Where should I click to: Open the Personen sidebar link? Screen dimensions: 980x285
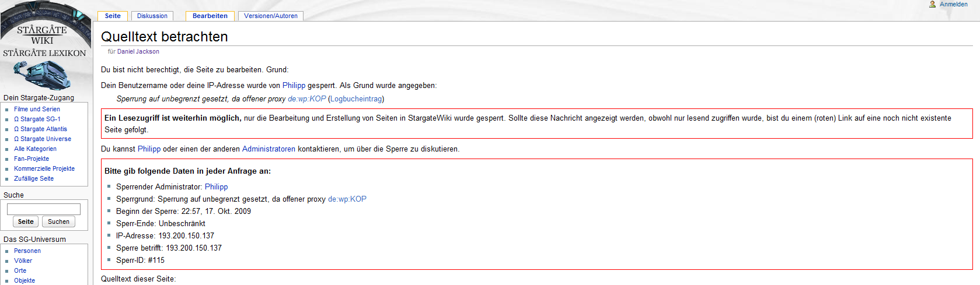(27, 251)
